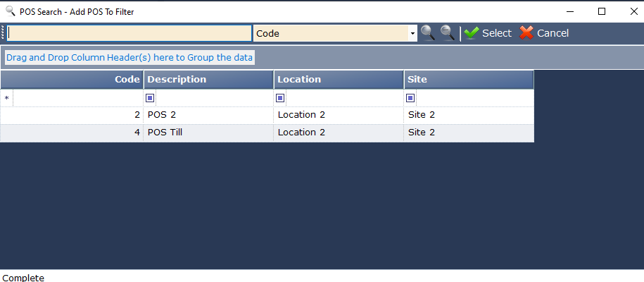The image size is (644, 282).
Task: Click the asterisk filter row indicator
Action: pos(6,99)
